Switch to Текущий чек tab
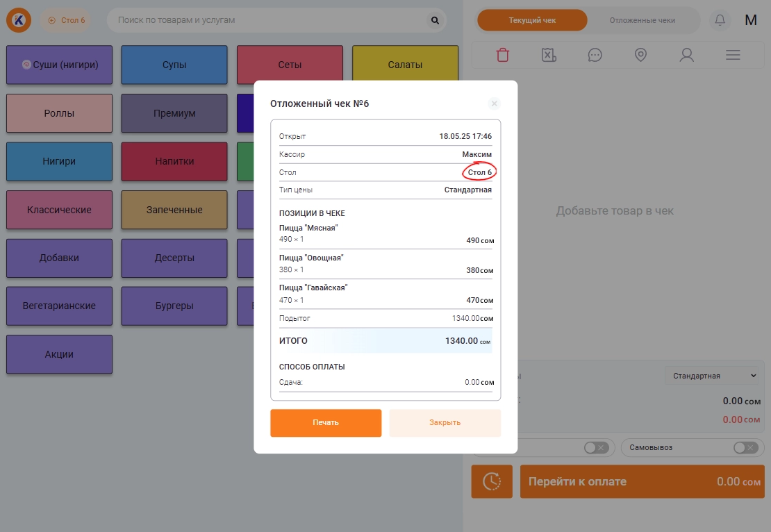The height and width of the screenshot is (532, 771). tap(532, 20)
